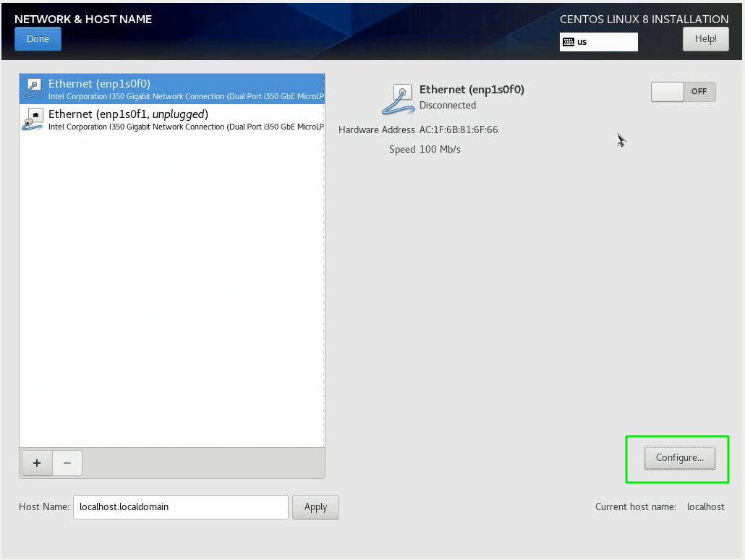745x560 pixels.
Task: Click the Host Name input field
Action: pos(181,507)
